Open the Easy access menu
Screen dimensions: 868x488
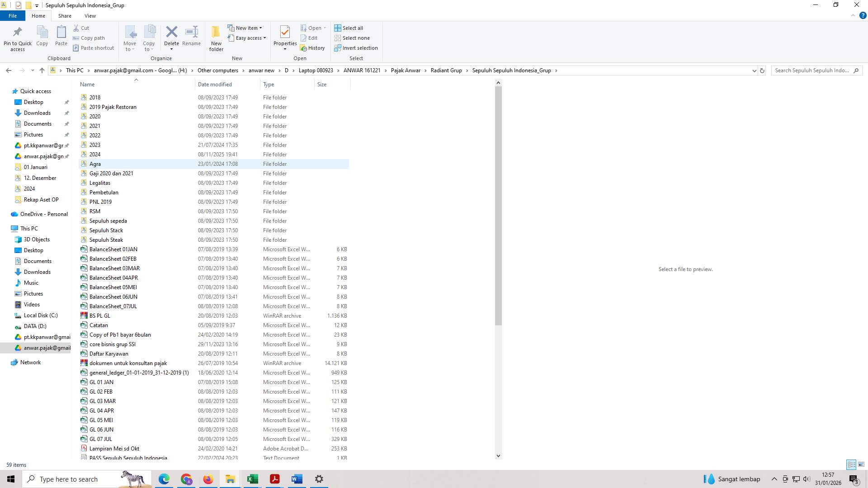[247, 38]
